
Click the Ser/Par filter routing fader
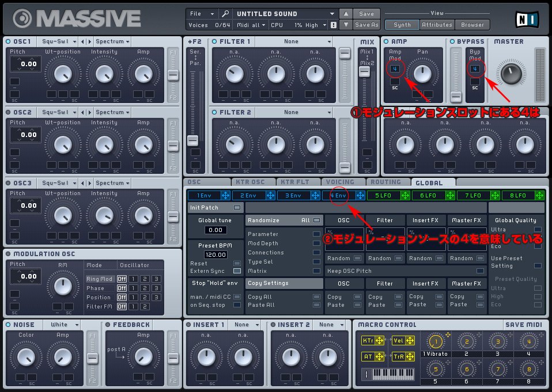pyautogui.click(x=192, y=140)
